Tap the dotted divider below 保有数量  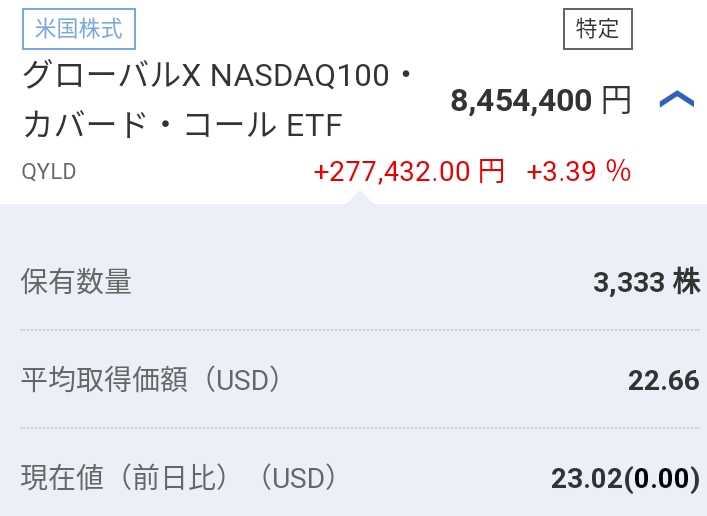click(360, 330)
